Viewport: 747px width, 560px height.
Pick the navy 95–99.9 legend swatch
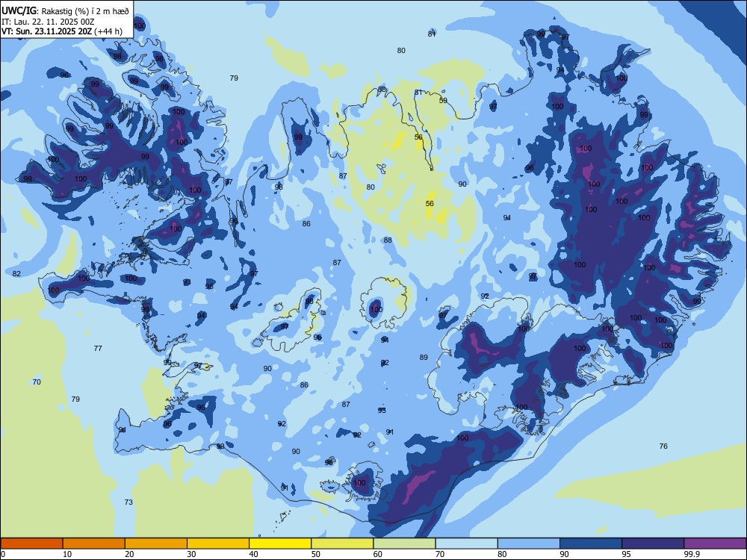pyautogui.click(x=653, y=544)
